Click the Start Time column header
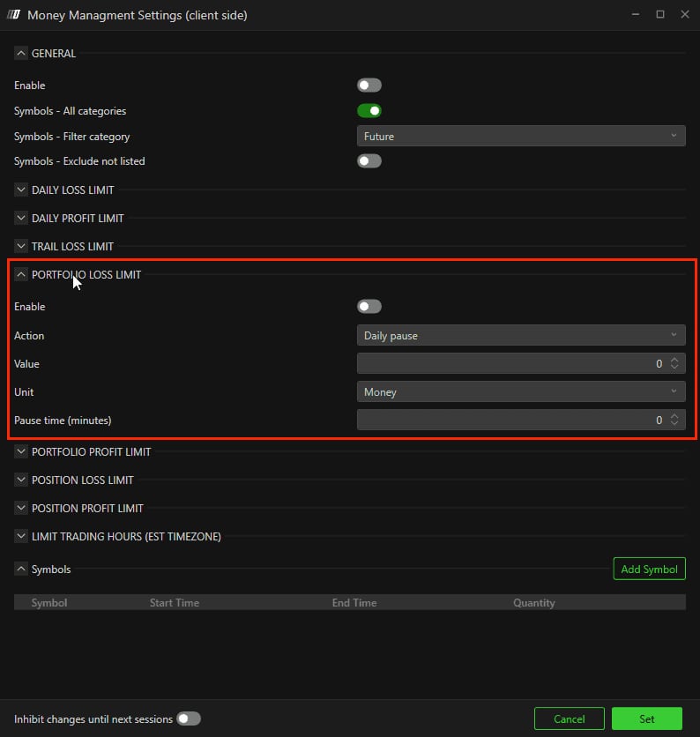 pyautogui.click(x=175, y=603)
